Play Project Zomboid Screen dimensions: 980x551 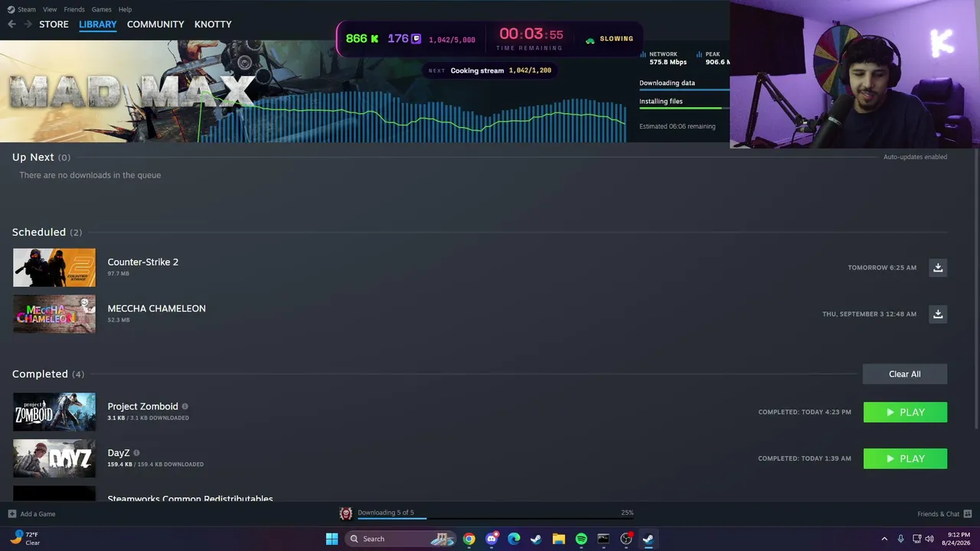[905, 412]
